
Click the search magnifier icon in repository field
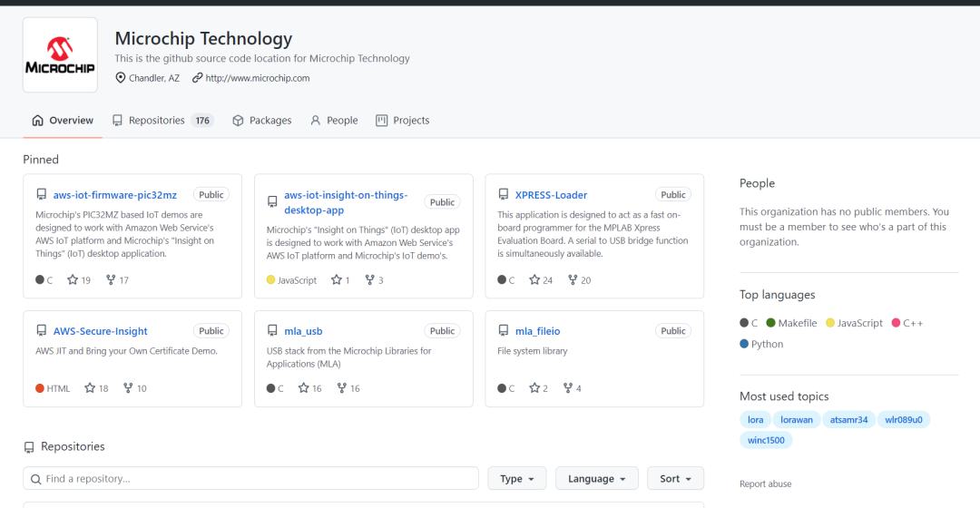(35, 479)
